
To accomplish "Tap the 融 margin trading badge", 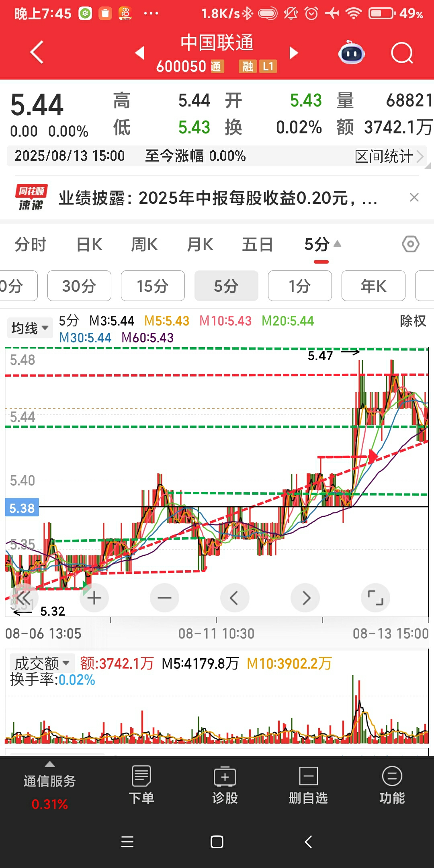I will (248, 66).
